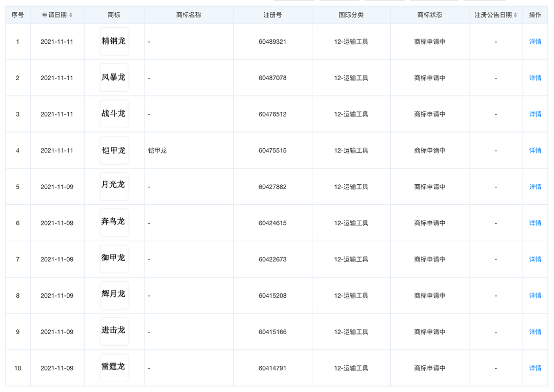The width and height of the screenshot is (554, 392).
Task: Select registration number 60487078
Action: pos(272,78)
